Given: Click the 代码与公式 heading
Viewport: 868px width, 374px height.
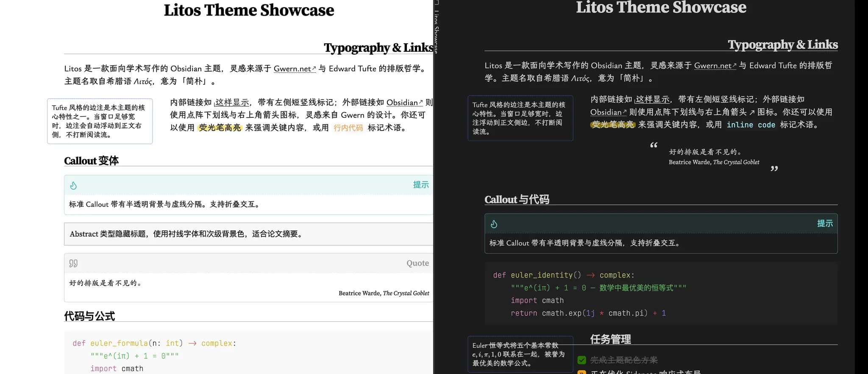Looking at the screenshot, I should 89,316.
